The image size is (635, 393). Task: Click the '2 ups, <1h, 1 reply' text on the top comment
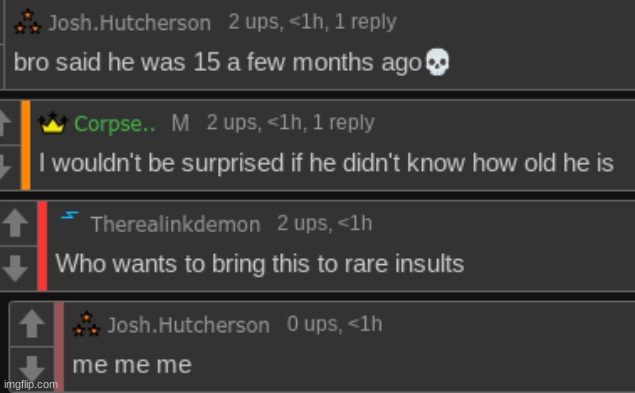(312, 22)
